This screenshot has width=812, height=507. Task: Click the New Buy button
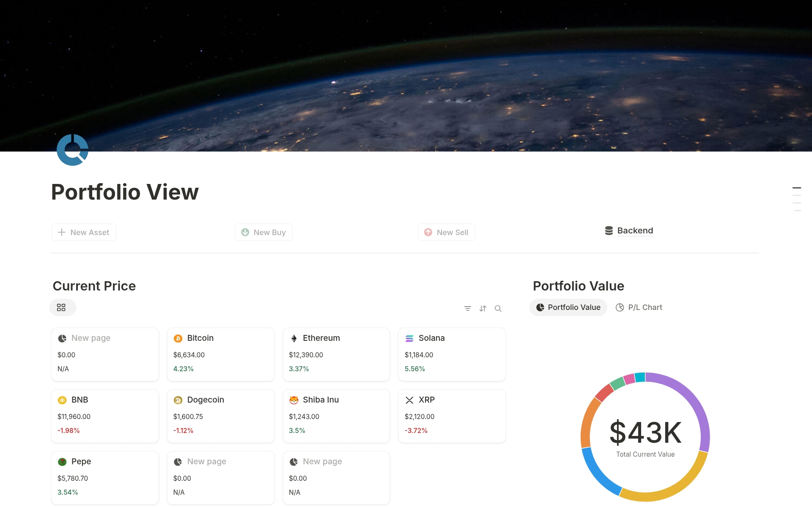pyautogui.click(x=264, y=232)
